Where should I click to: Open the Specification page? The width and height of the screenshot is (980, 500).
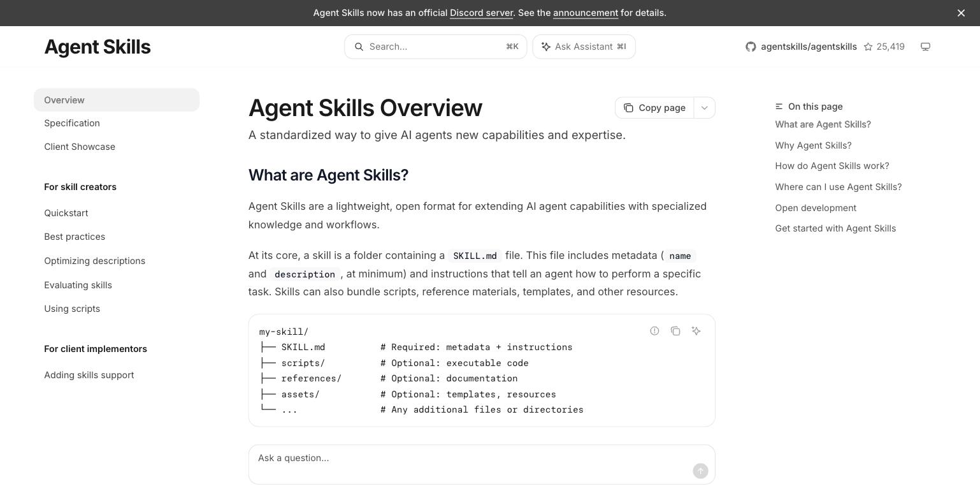click(x=72, y=123)
